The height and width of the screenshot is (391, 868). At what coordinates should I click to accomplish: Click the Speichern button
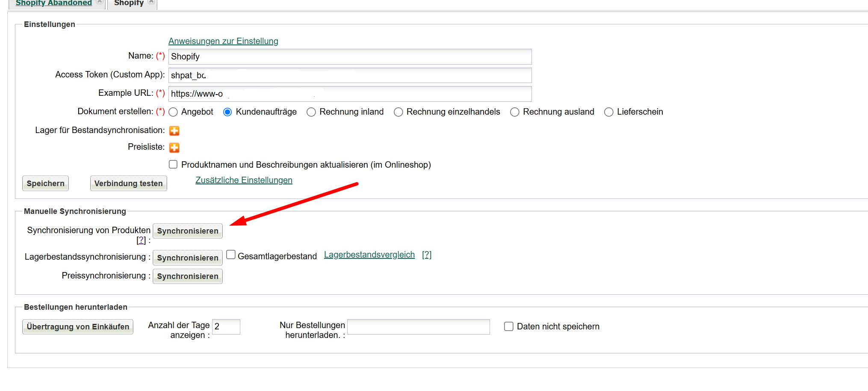(x=45, y=184)
